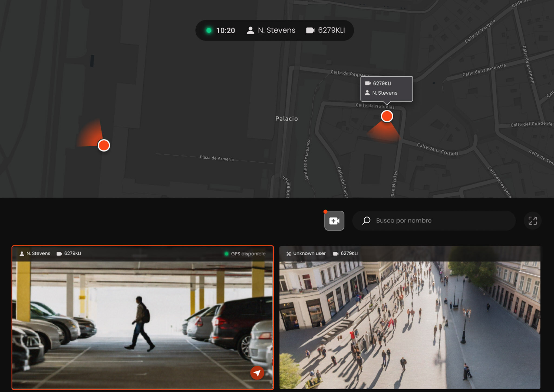Screen dimensions: 554x392
Task: Click the drone icon next to Unknown user
Action: point(289,254)
